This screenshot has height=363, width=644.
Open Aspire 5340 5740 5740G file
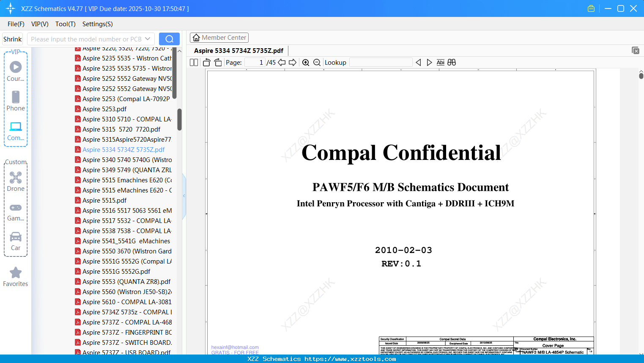[x=123, y=160]
